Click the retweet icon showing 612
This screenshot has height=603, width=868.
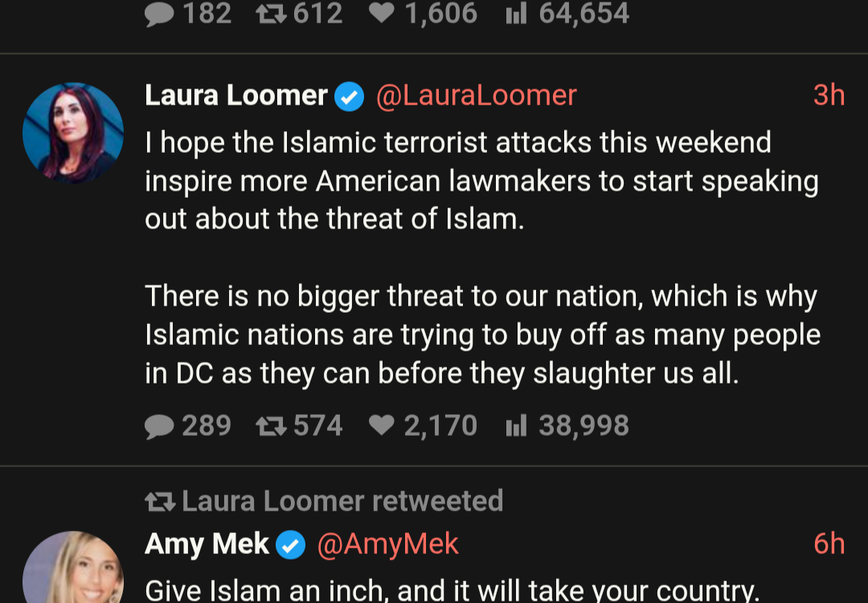pyautogui.click(x=271, y=14)
